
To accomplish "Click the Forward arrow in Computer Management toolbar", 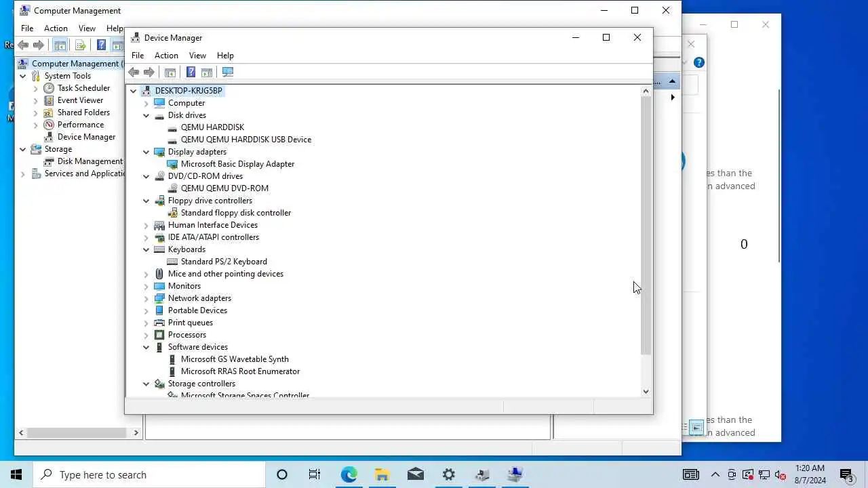I will click(39, 45).
